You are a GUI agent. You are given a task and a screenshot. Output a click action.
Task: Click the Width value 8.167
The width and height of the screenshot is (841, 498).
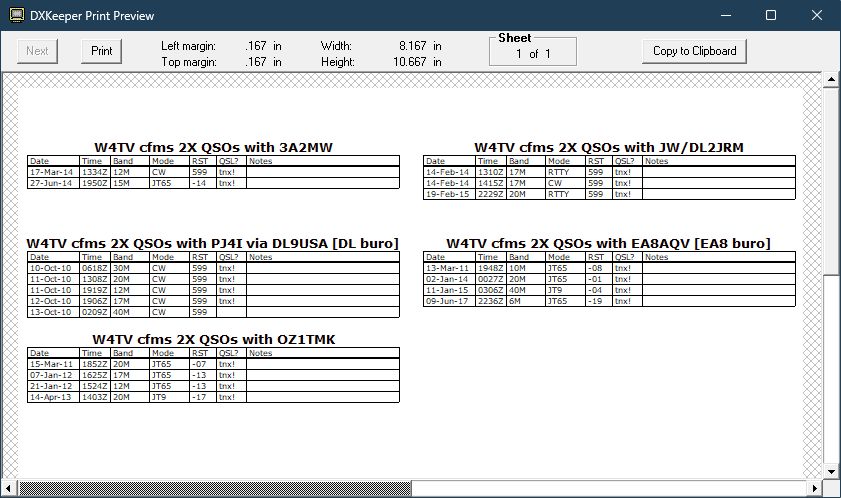pyautogui.click(x=412, y=46)
